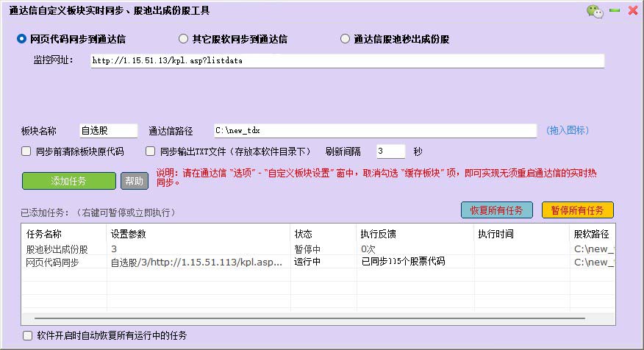Select 网页代码同步到通达信 radio option
Image resolution: width=644 pixels, height=350 pixels.
pos(21,39)
